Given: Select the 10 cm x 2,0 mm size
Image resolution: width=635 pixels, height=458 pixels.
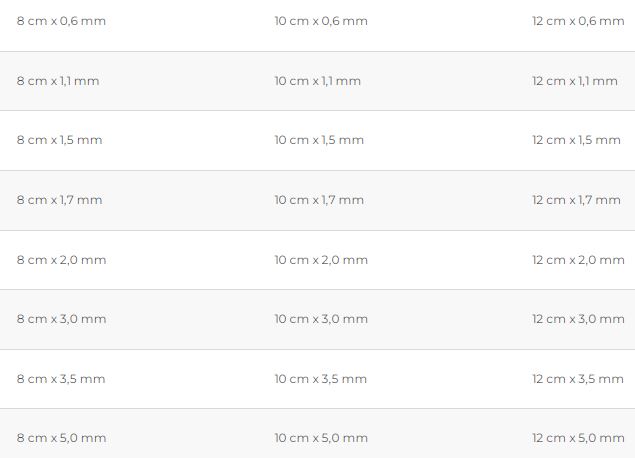Looking at the screenshot, I should point(321,260).
